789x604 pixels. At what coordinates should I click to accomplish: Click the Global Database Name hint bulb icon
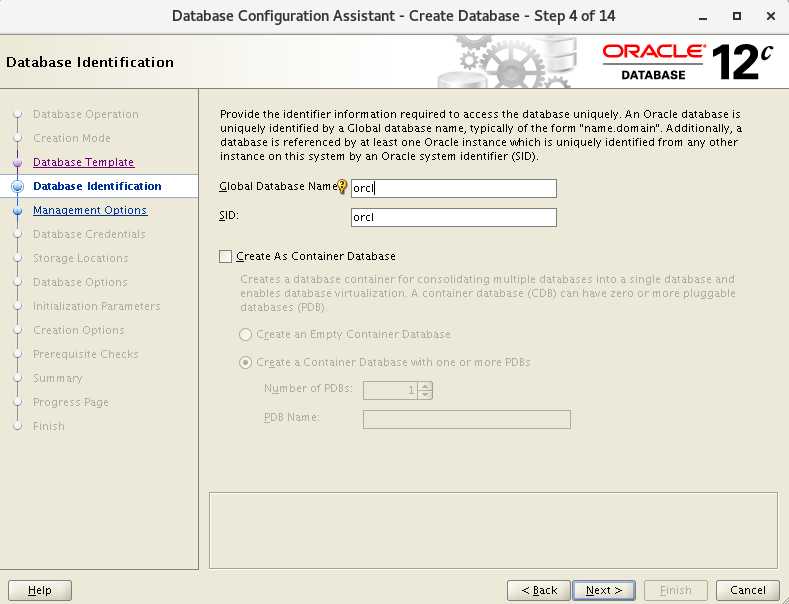click(342, 187)
